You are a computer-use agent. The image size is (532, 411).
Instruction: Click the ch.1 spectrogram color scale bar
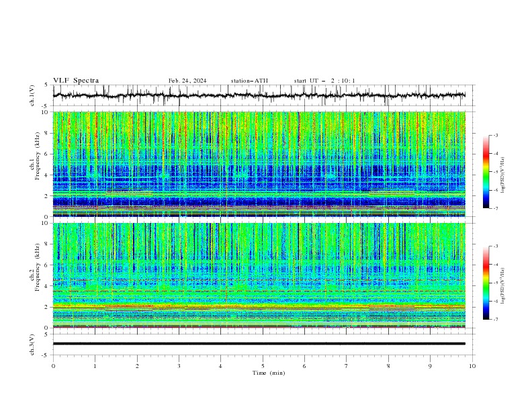(x=486, y=171)
